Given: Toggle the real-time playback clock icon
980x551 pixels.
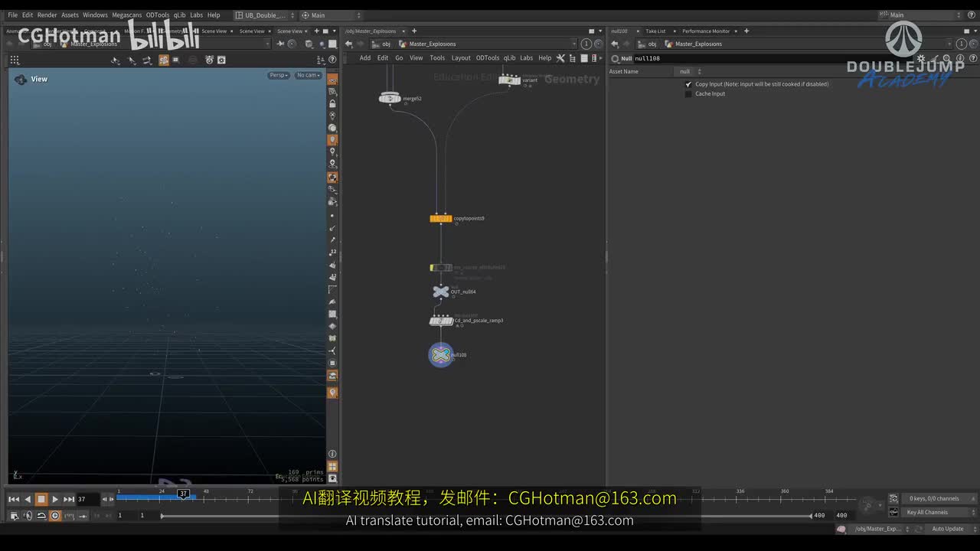Looking at the screenshot, I should (55, 516).
